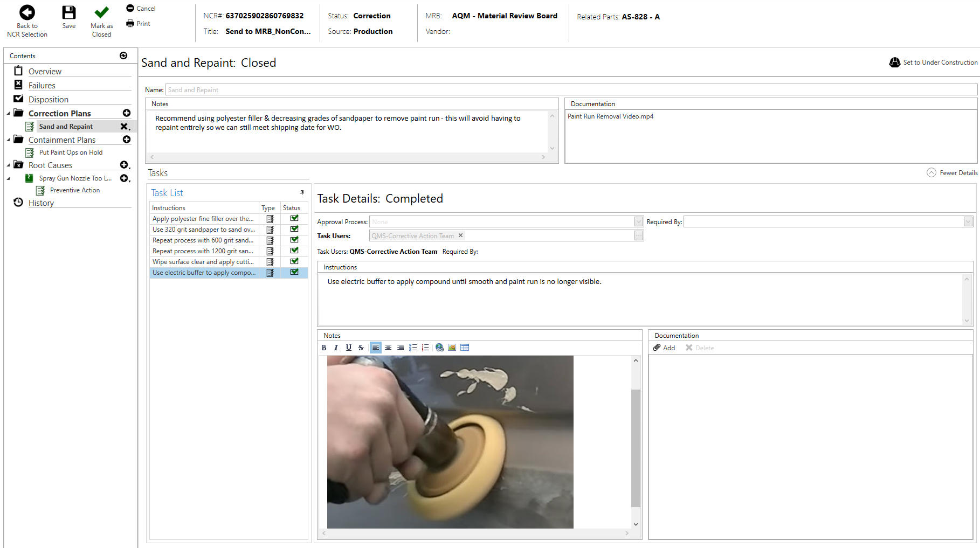Image resolution: width=980 pixels, height=548 pixels.
Task: Set plan to Under Construction
Action: pyautogui.click(x=933, y=63)
